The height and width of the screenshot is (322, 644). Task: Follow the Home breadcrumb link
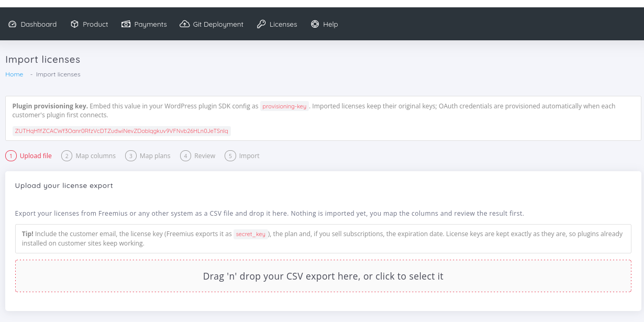[x=14, y=74]
